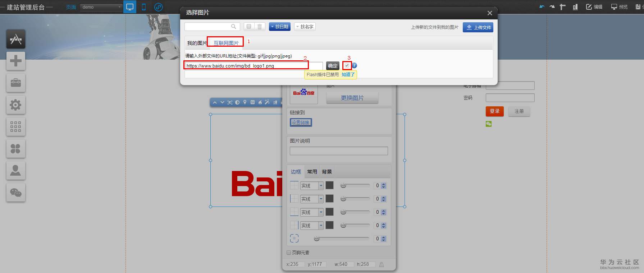This screenshot has width=644, height=273.
Task: Click the 注册 register button
Action: click(519, 111)
